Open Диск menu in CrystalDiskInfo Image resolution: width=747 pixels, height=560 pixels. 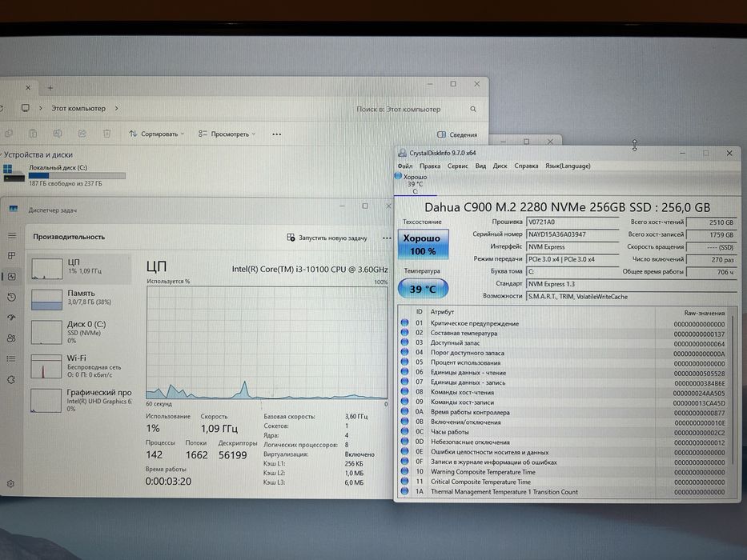click(500, 166)
